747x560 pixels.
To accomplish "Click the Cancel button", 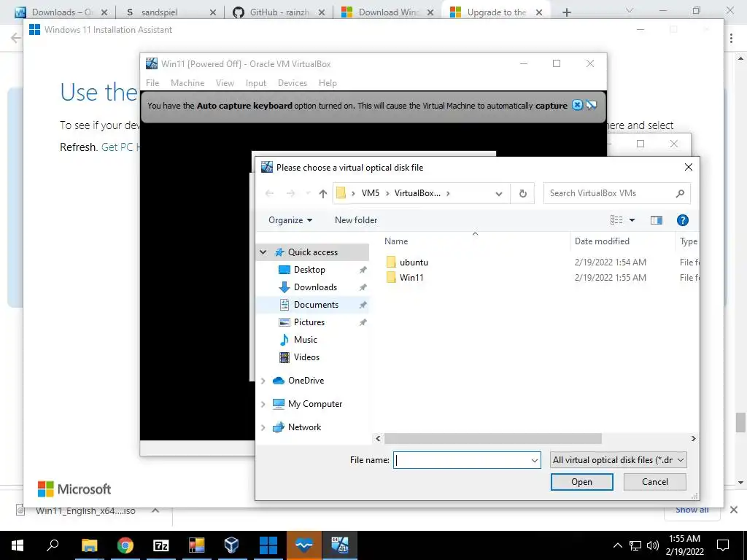I will (654, 482).
